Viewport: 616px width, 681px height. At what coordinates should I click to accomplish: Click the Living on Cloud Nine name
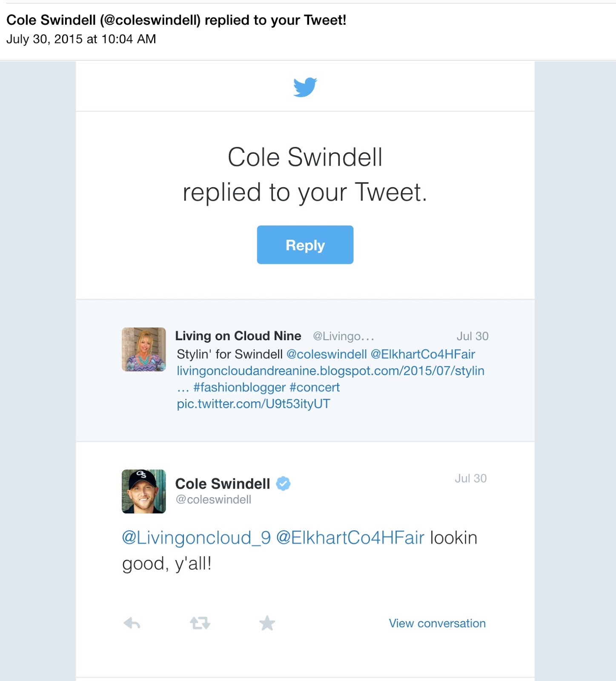pyautogui.click(x=238, y=336)
